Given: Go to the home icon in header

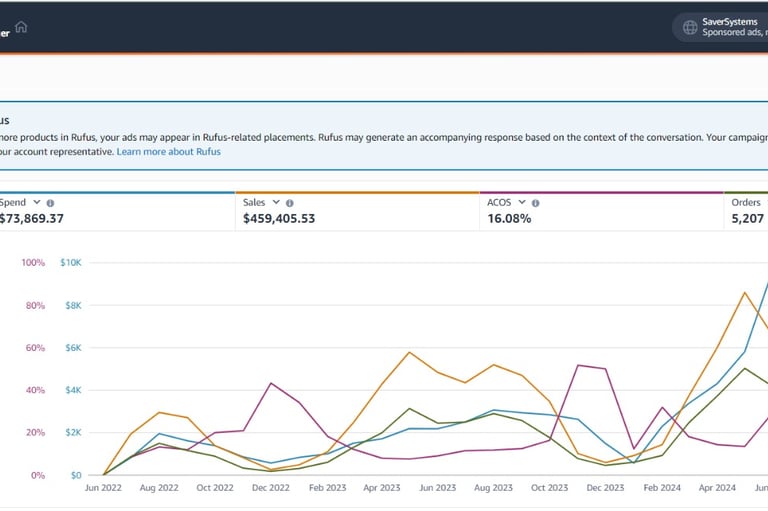Looking at the screenshot, I should tap(21, 27).
